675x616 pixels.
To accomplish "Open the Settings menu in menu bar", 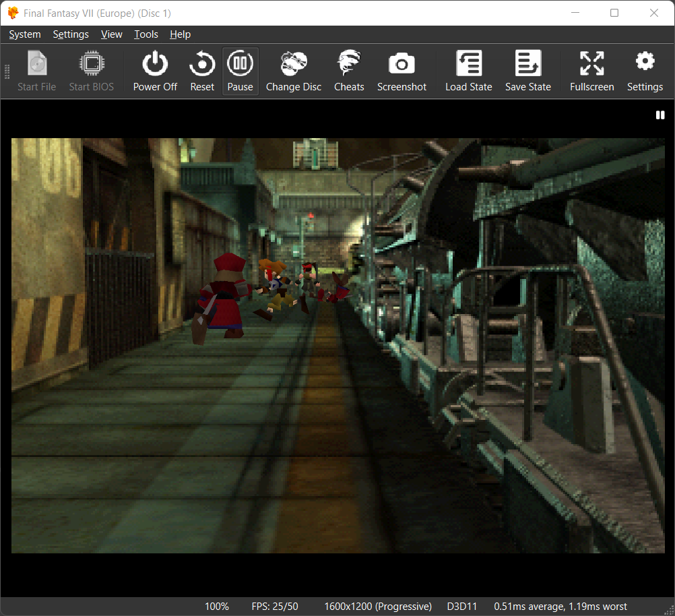I will tap(71, 34).
